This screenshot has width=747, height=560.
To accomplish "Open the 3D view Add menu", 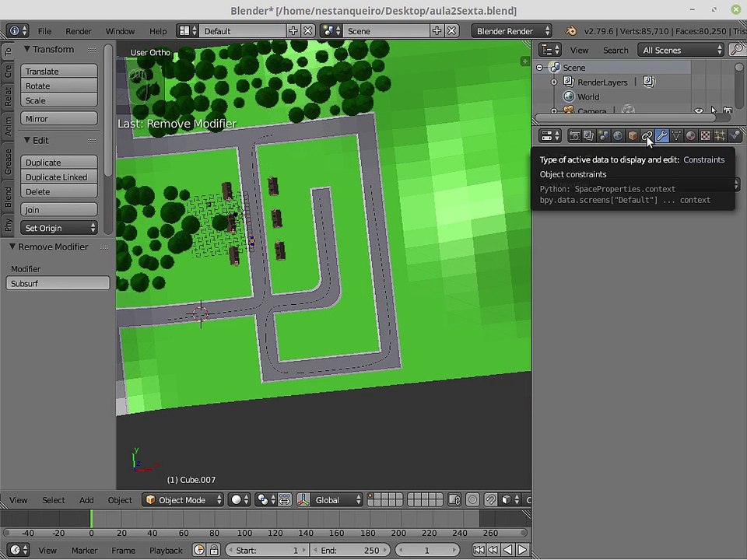I will coord(86,500).
